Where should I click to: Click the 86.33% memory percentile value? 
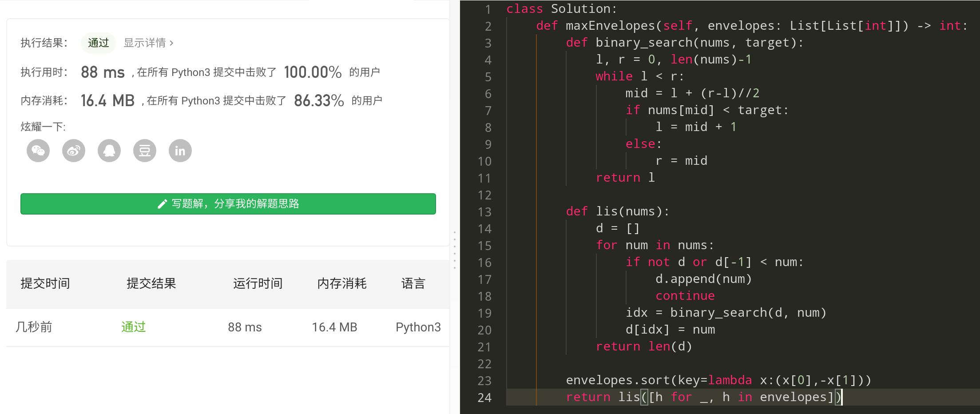[x=319, y=101]
